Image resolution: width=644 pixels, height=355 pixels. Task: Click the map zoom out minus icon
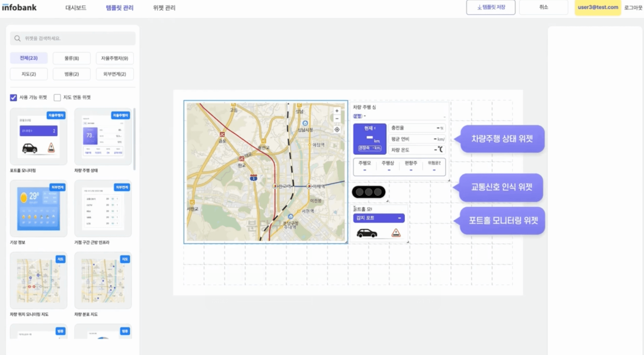pyautogui.click(x=337, y=119)
